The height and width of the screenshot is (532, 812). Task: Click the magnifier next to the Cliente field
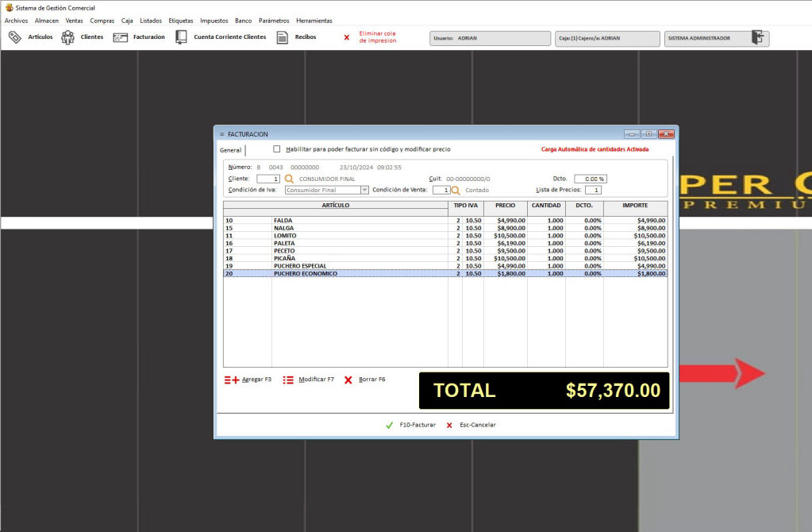pyautogui.click(x=289, y=179)
